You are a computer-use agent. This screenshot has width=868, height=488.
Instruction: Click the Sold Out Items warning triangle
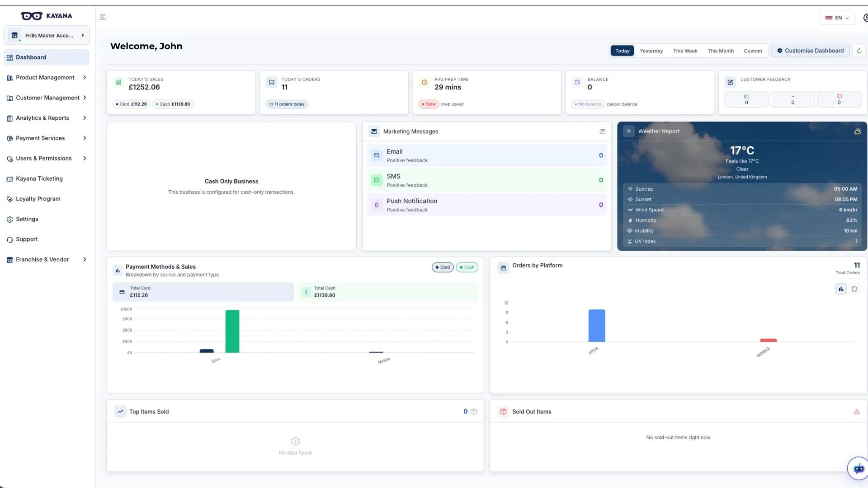coord(857,412)
